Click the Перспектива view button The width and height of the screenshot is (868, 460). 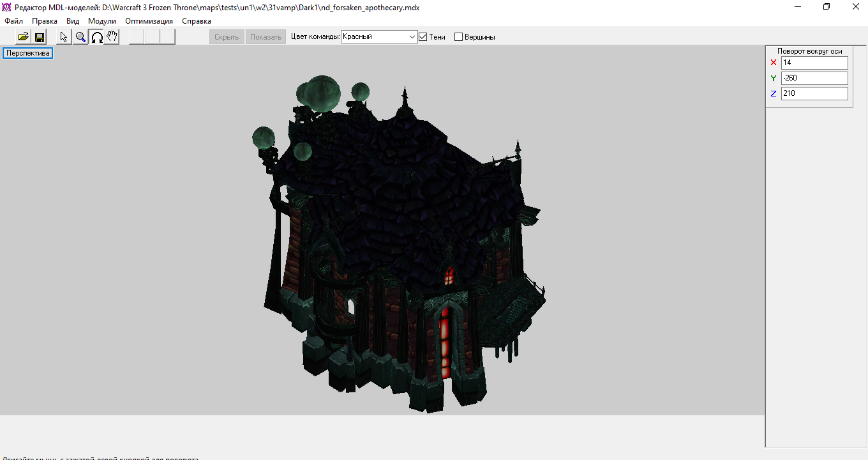coord(28,54)
